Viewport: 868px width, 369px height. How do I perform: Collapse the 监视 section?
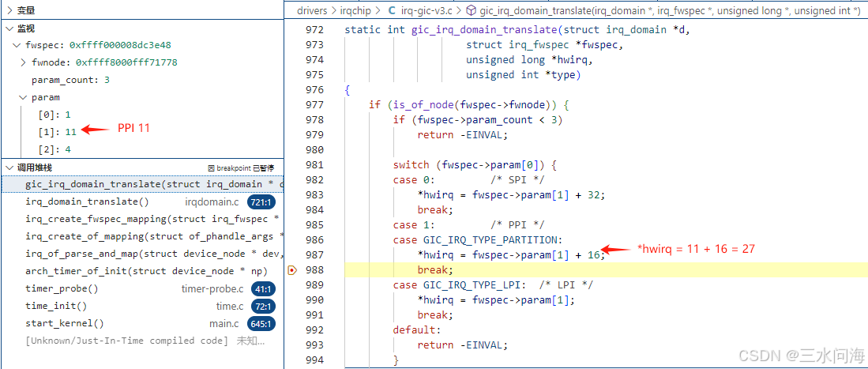(10, 28)
